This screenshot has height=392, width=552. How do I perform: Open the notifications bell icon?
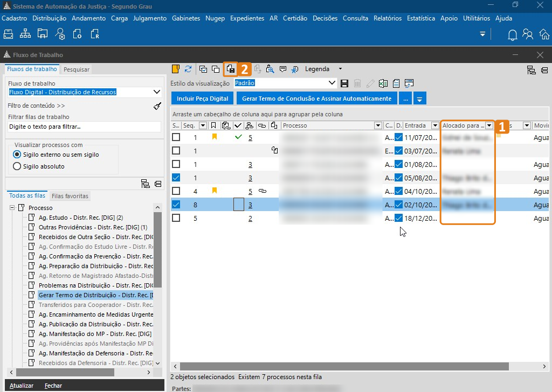point(513,35)
